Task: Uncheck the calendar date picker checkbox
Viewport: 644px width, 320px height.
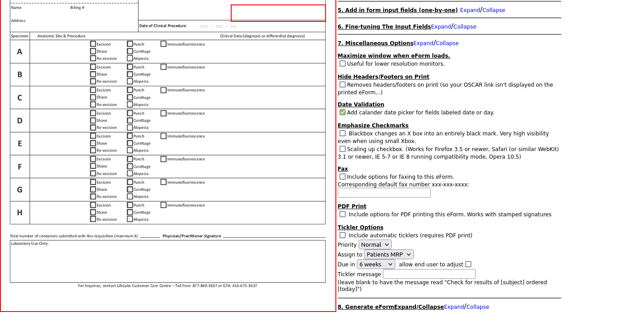Action: pos(343,112)
